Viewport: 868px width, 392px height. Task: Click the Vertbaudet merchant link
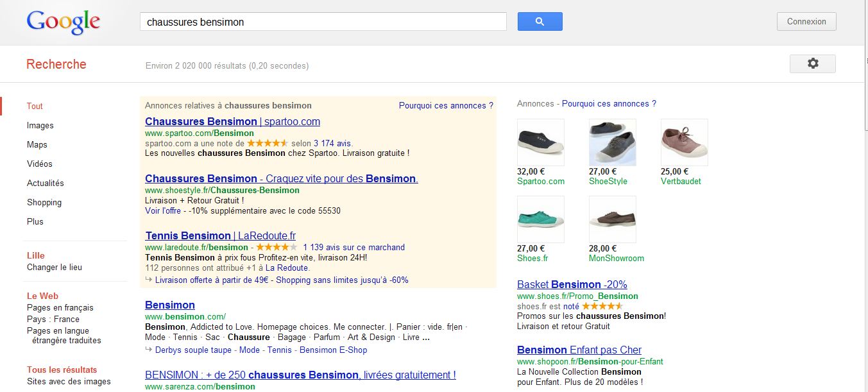click(x=681, y=182)
